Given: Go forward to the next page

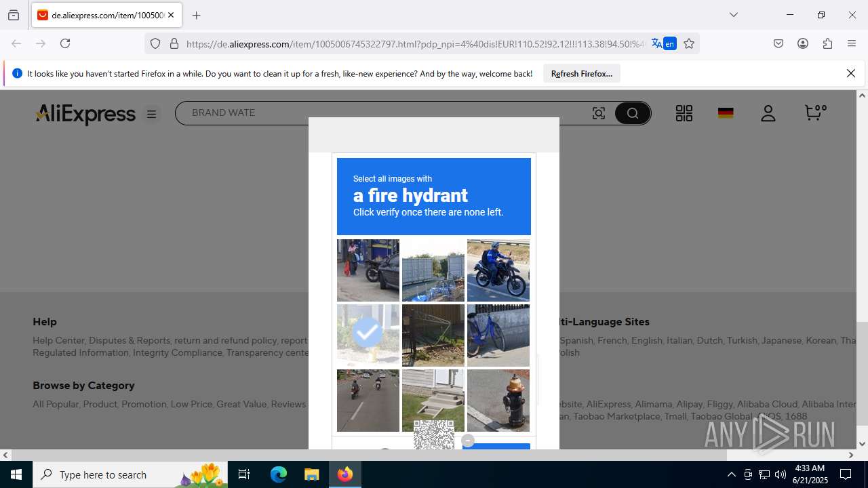Looking at the screenshot, I should click(x=41, y=43).
